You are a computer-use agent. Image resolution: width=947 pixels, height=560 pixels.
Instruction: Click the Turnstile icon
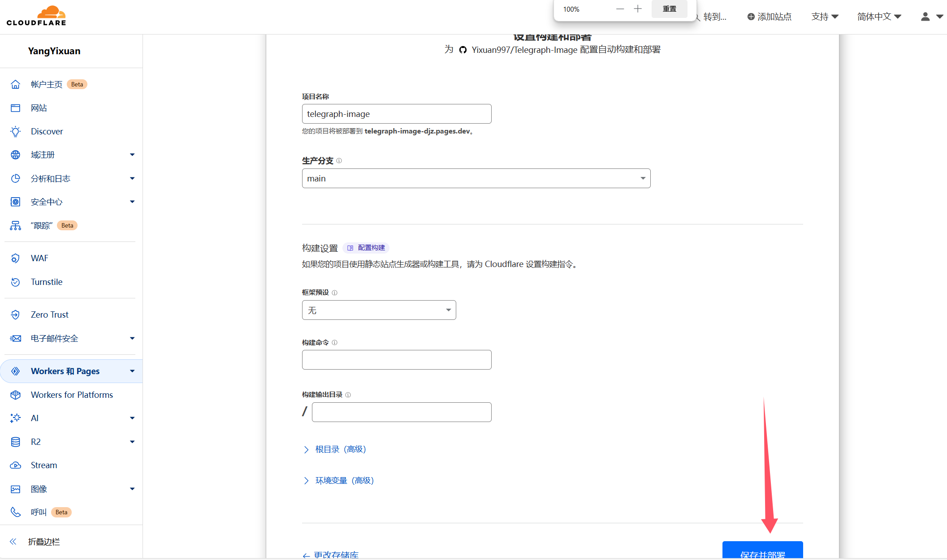16,282
